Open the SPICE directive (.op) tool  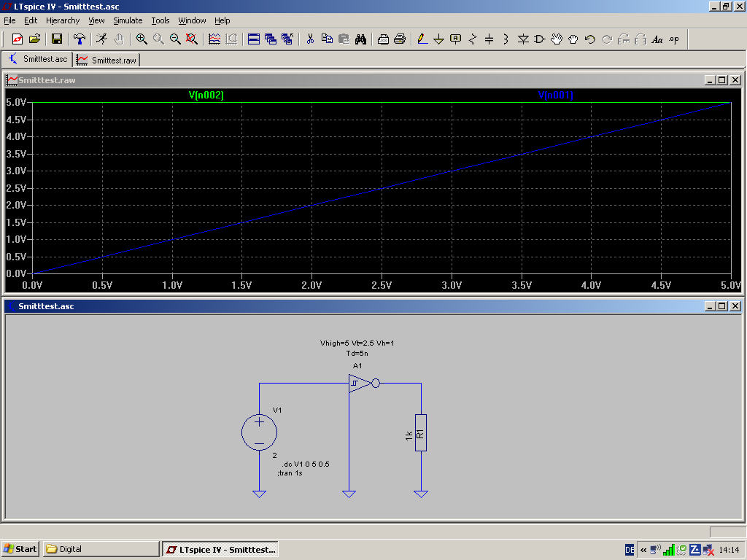[674, 39]
